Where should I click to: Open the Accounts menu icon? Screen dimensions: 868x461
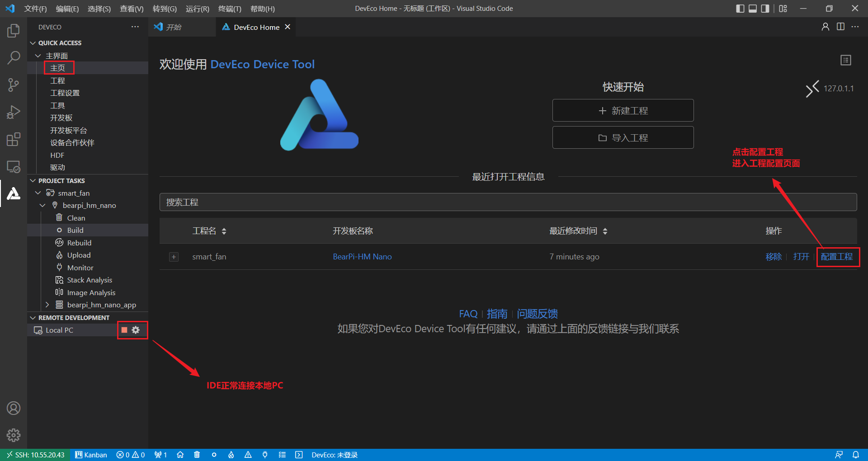(x=14, y=408)
